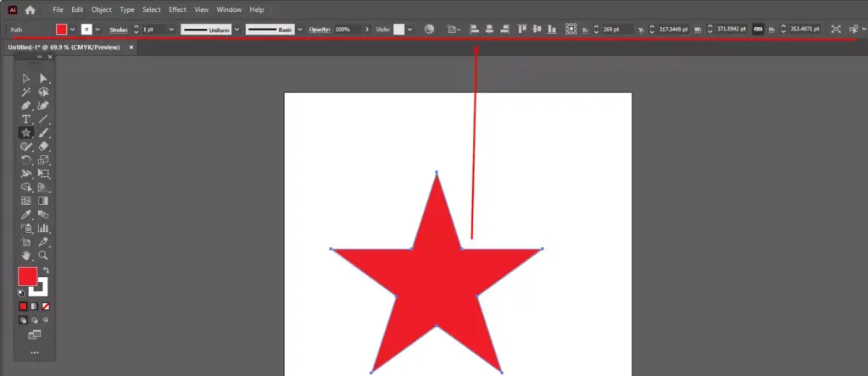868x376 pixels.
Task: Select the Zoom magnifier tool
Action: coord(44,256)
